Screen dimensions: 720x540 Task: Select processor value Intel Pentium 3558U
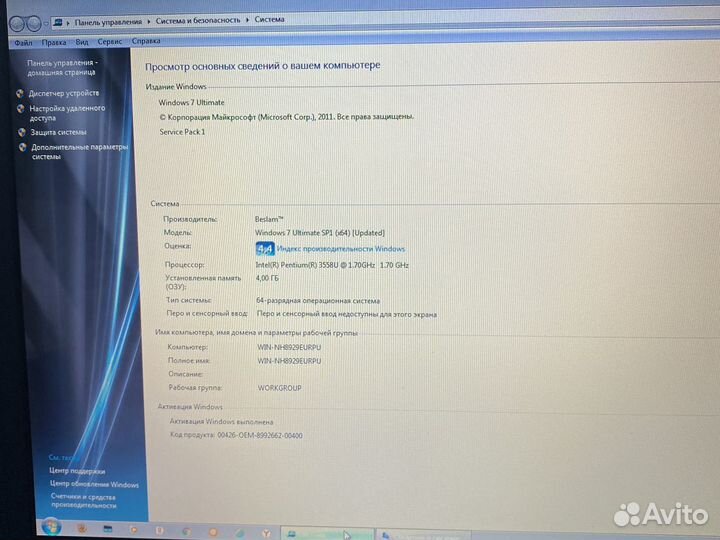(332, 265)
